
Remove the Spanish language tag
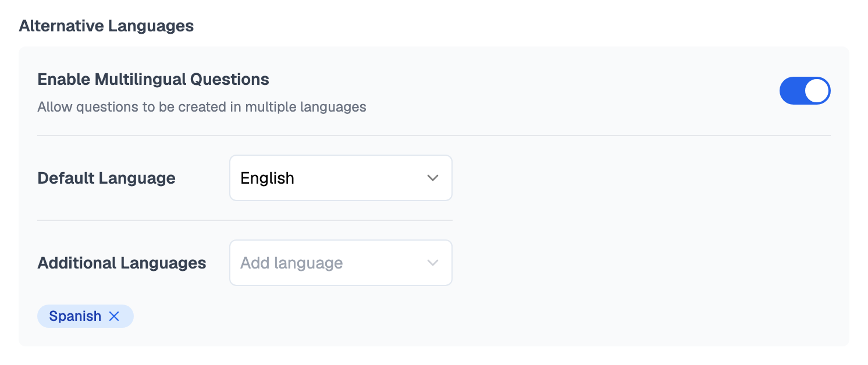[114, 316]
